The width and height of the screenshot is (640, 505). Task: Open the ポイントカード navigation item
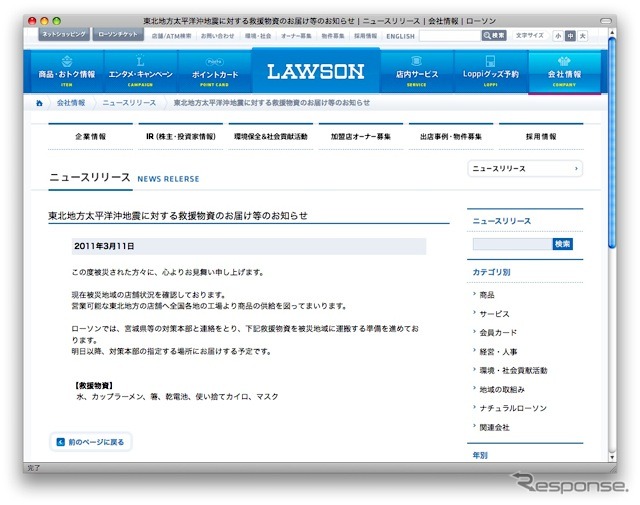pyautogui.click(x=215, y=72)
